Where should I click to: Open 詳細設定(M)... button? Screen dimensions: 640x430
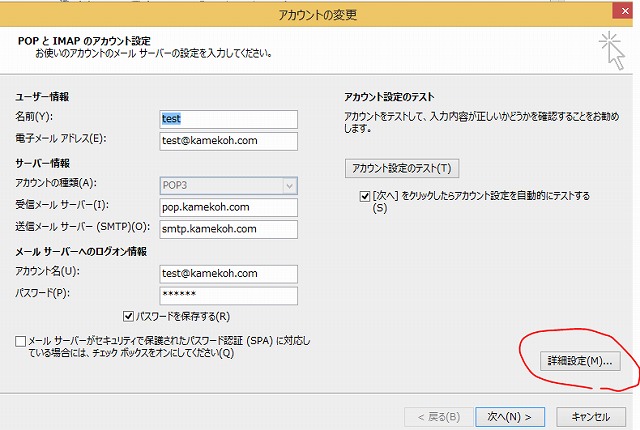click(580, 361)
